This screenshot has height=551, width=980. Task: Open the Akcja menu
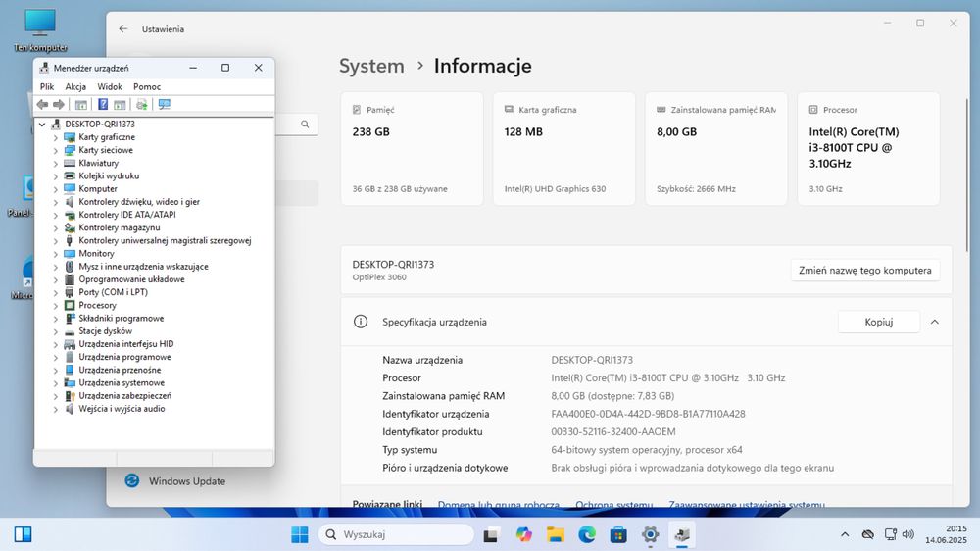coord(75,87)
